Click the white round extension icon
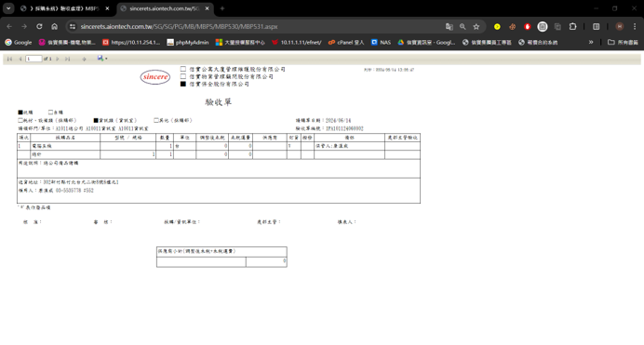Image resolution: width=644 pixels, height=345 pixels. click(543, 26)
